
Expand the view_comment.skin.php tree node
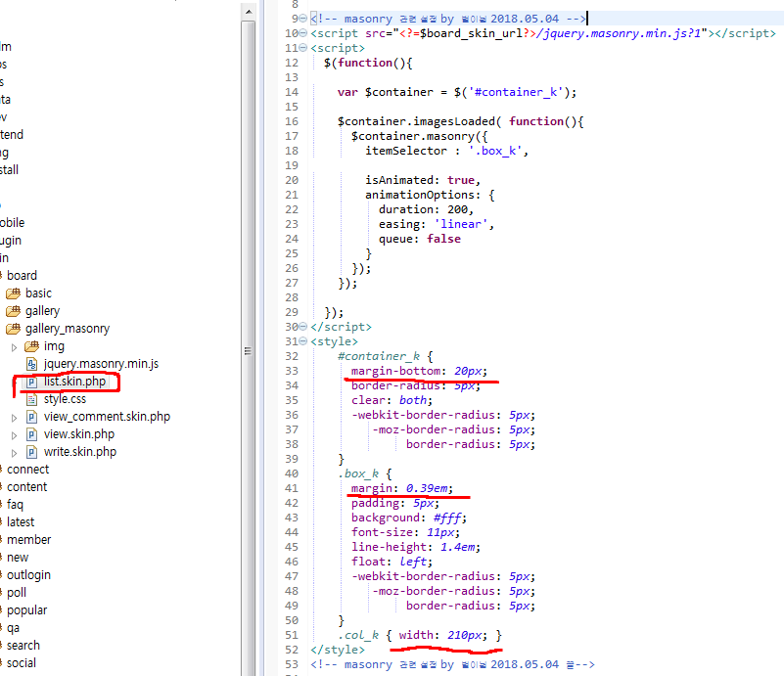pos(14,417)
